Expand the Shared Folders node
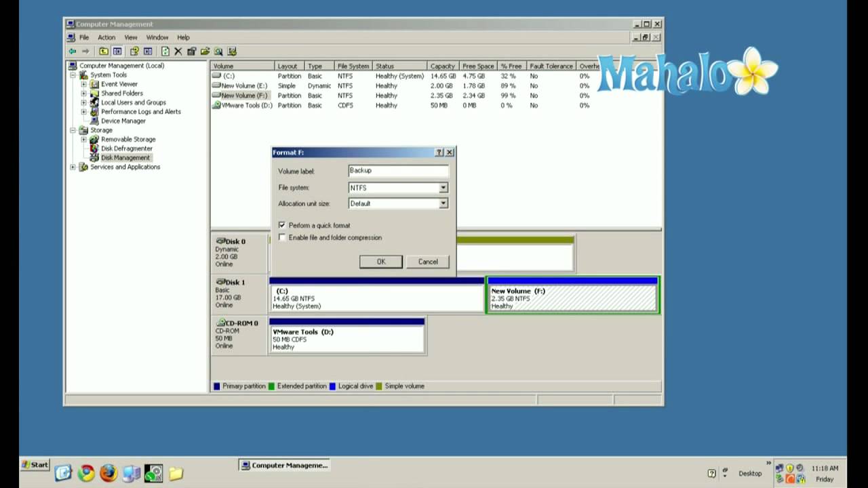 click(x=84, y=94)
